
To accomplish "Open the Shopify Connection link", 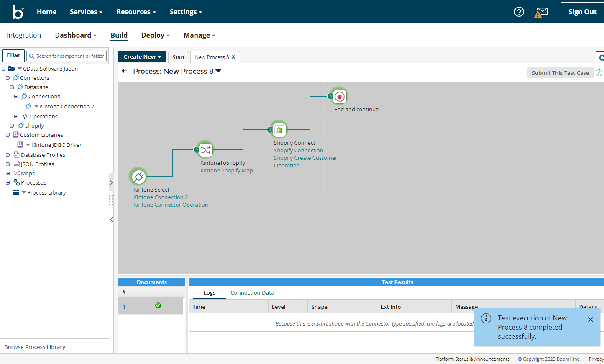I will [299, 150].
